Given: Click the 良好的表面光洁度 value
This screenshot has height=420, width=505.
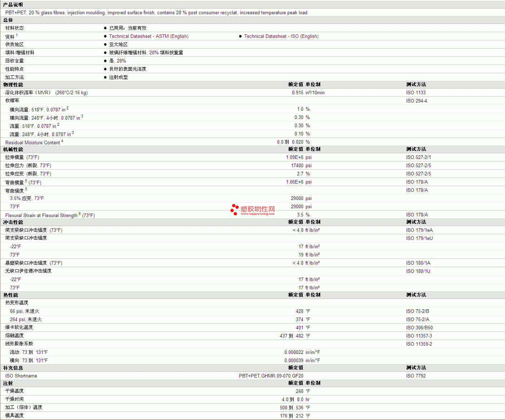Looking at the screenshot, I should pyautogui.click(x=128, y=69).
